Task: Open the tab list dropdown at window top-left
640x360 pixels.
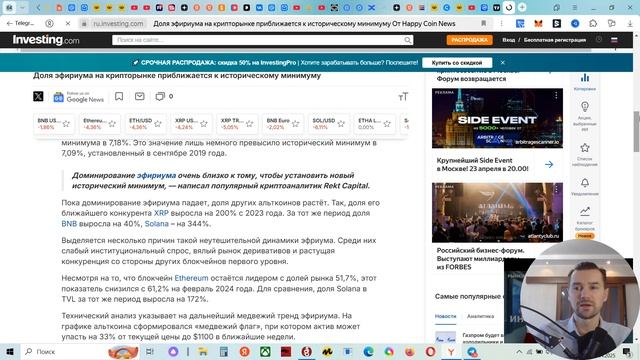Action: [x=22, y=7]
